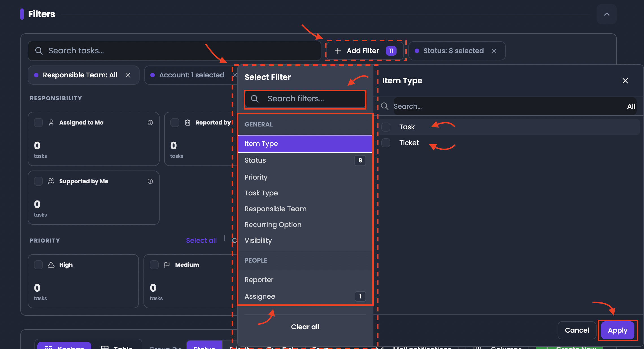Click the Search tasks input field
Image resolution: width=644 pixels, height=349 pixels.
point(175,51)
